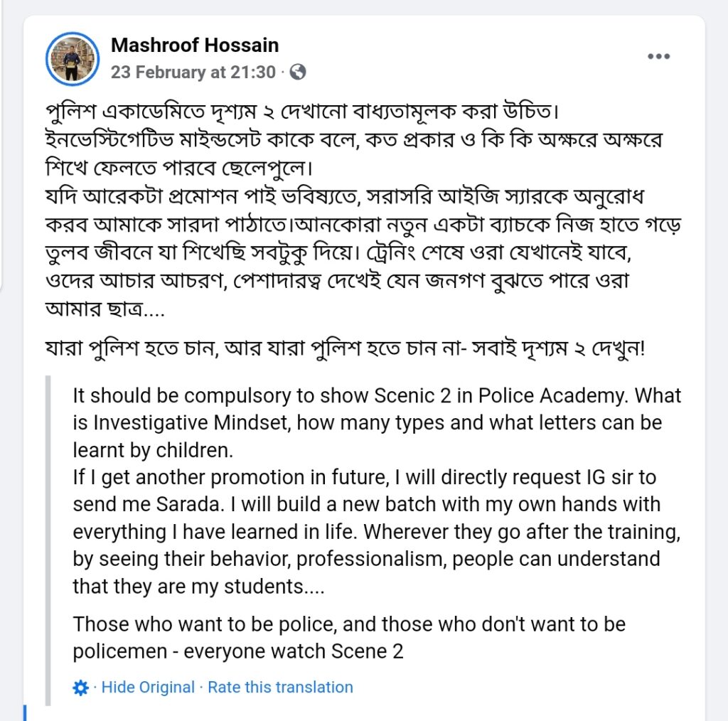The width and height of the screenshot is (728, 721).
Task: Click the translation settings gear icon
Action: 81,688
